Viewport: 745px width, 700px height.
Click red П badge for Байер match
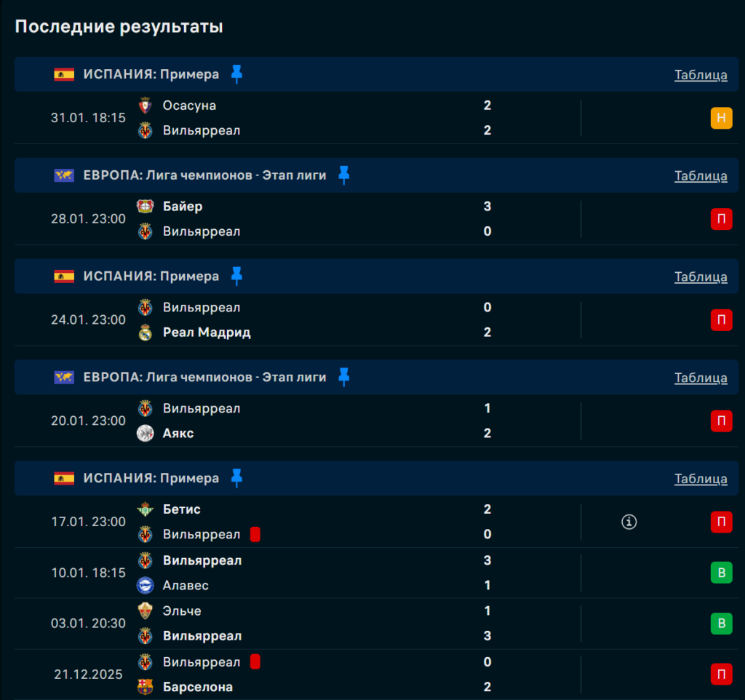coord(721,219)
